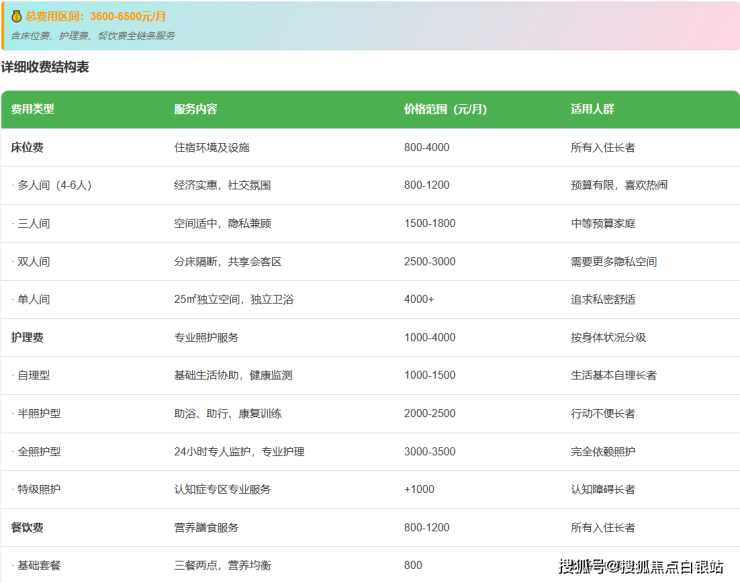Screen dimensions: 740x583
Task: Click the 服务内容 column header
Action: (195, 109)
